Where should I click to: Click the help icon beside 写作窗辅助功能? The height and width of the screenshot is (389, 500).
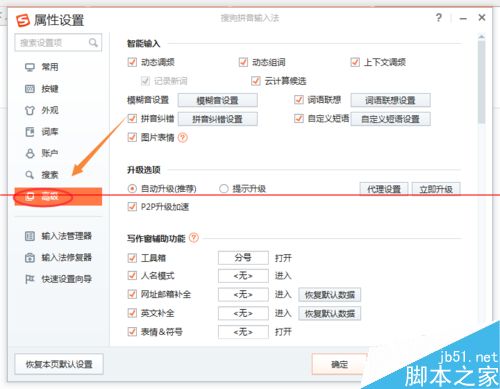194,238
